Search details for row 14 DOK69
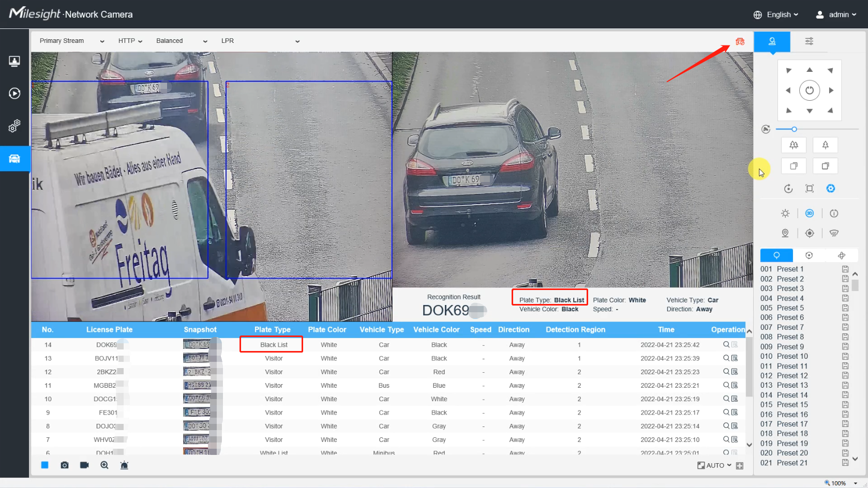 pyautogui.click(x=726, y=344)
